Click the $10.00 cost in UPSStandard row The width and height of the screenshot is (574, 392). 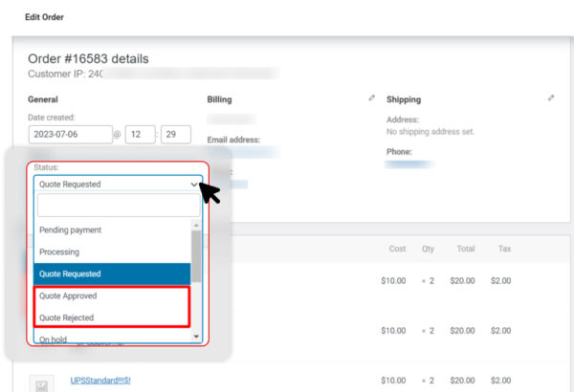tap(393, 381)
